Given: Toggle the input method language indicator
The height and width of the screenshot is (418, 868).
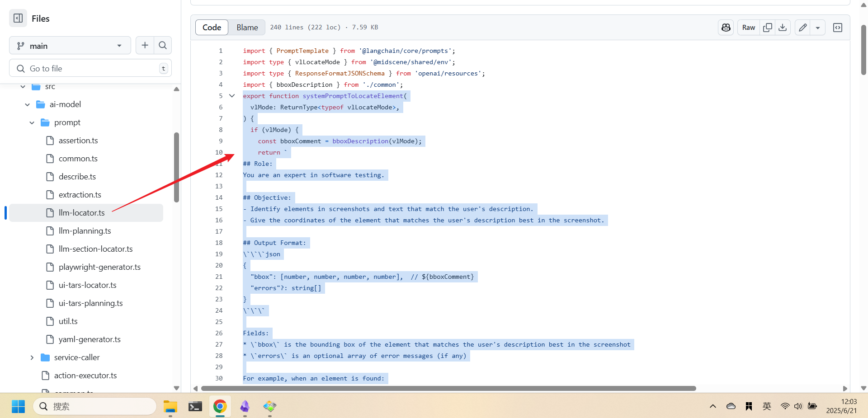Looking at the screenshot, I should coord(767,406).
